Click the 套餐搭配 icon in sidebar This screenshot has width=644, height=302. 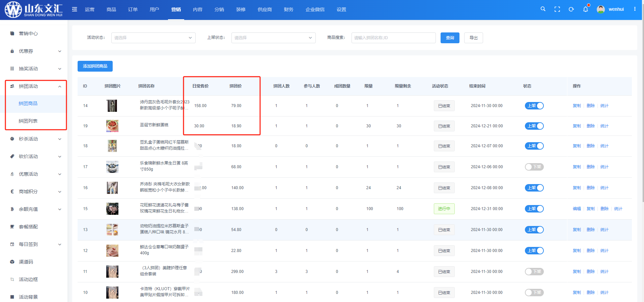[12, 227]
